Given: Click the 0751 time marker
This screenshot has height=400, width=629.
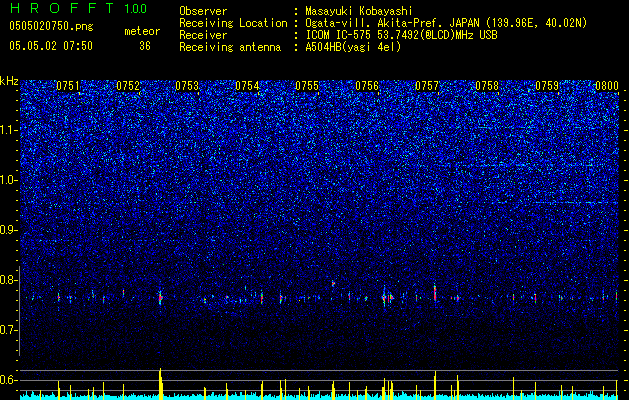Looking at the screenshot, I should 68,86.
